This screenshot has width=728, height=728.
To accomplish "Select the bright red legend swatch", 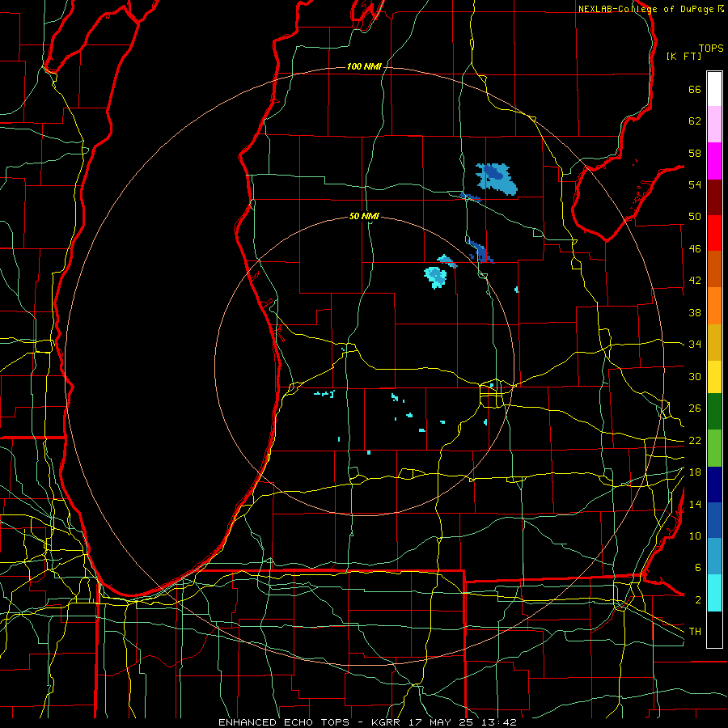I will tap(714, 233).
